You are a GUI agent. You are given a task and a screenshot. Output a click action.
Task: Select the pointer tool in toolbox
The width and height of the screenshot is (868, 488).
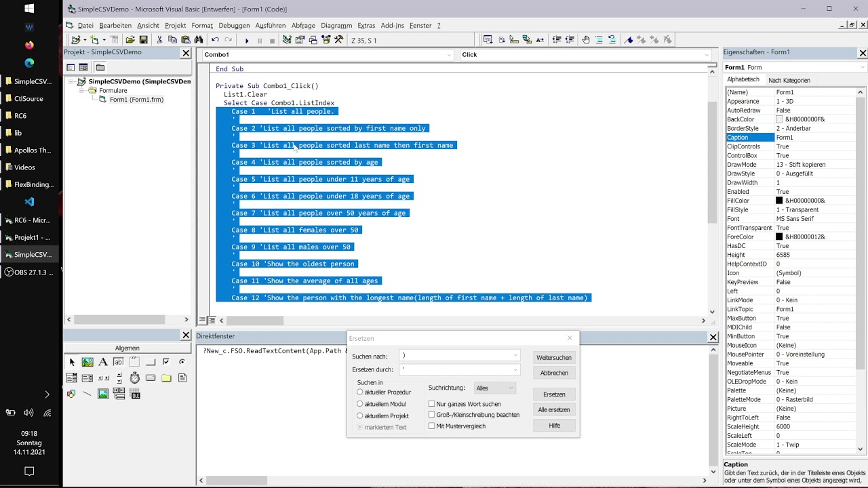point(72,362)
